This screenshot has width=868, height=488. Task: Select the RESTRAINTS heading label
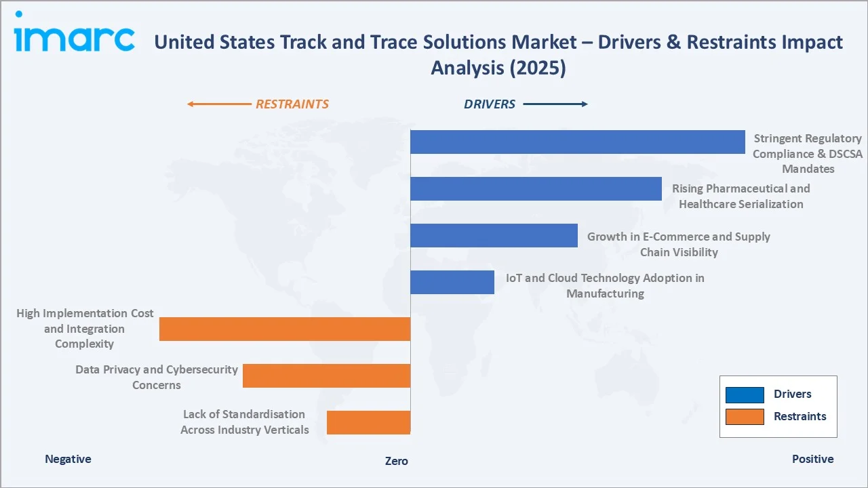[x=292, y=104]
